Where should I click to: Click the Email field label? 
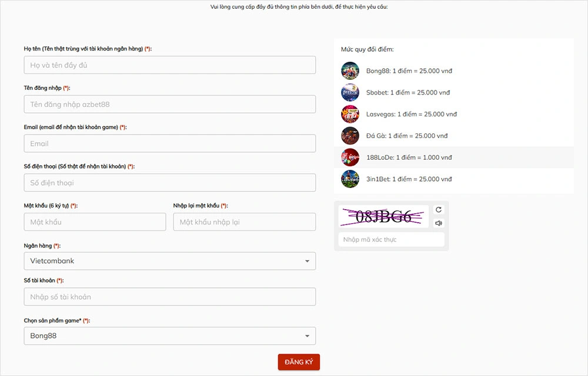point(75,127)
